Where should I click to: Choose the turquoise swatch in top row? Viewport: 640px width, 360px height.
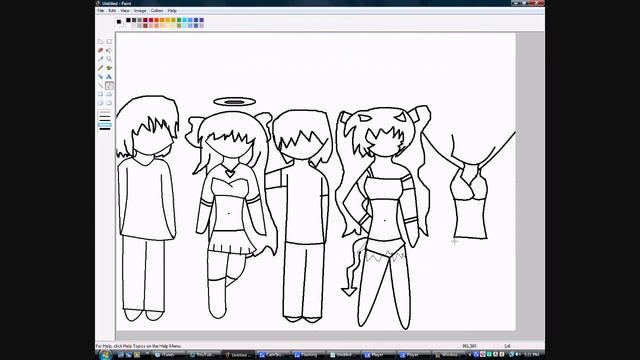point(184,20)
